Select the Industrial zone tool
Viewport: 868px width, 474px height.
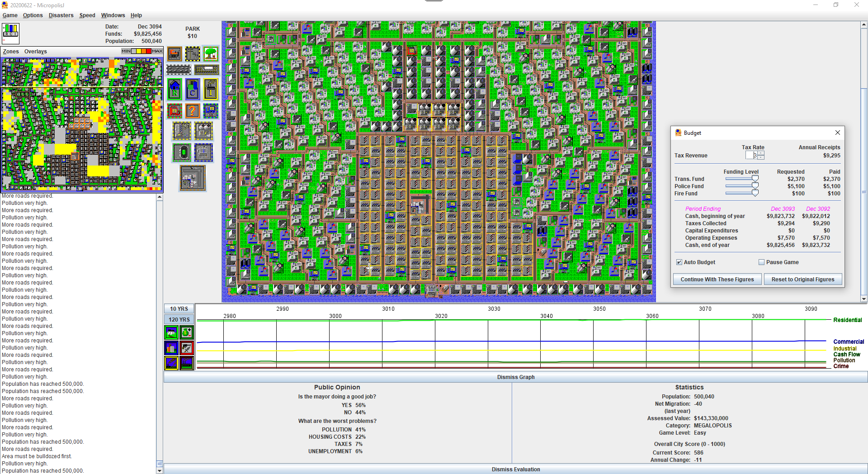click(211, 89)
